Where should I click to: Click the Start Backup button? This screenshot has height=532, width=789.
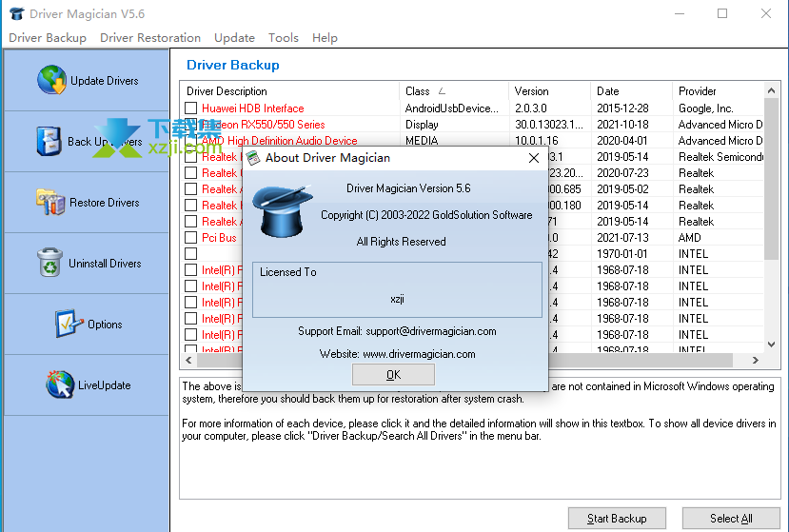617,519
